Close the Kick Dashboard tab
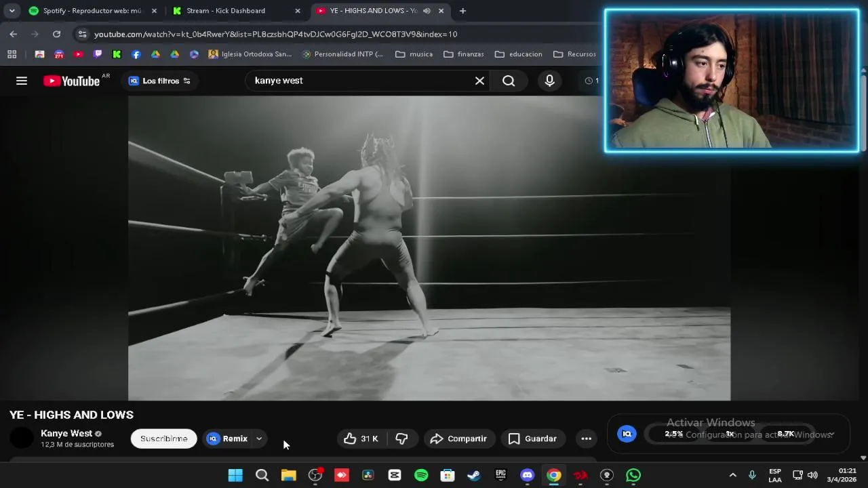 [x=297, y=11]
